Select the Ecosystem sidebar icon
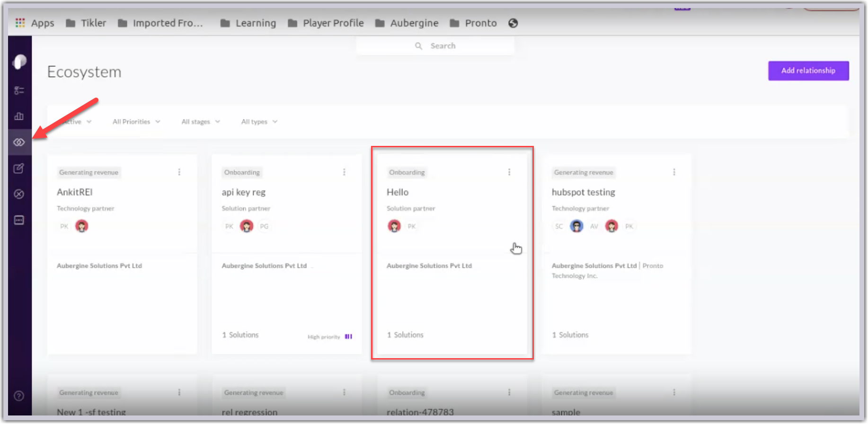 click(19, 142)
